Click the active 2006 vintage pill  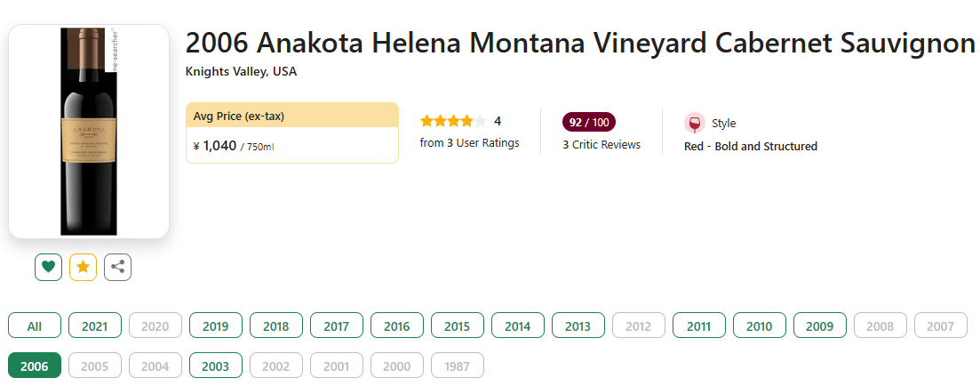[x=35, y=366]
